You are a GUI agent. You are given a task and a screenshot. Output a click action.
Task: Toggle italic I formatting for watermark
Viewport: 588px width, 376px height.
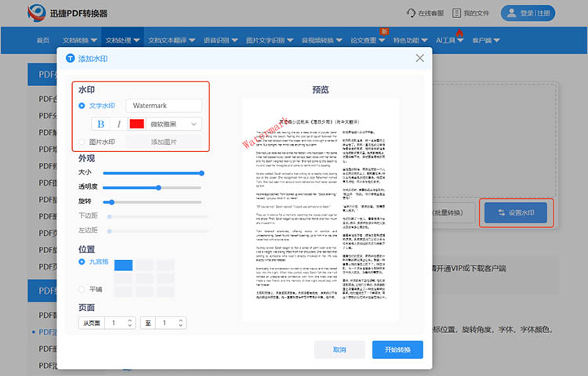[119, 124]
